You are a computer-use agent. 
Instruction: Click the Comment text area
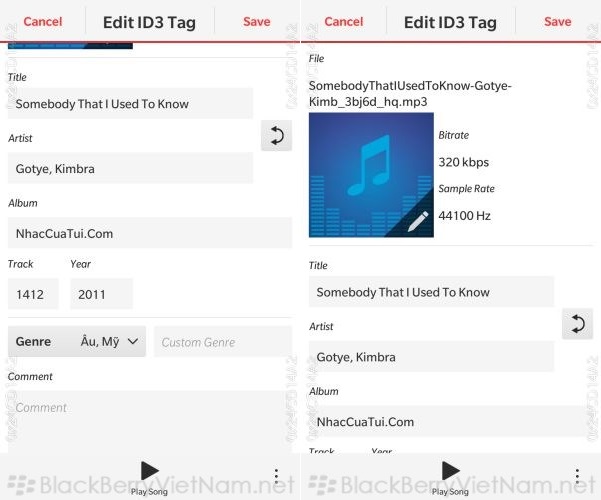pyautogui.click(x=150, y=422)
